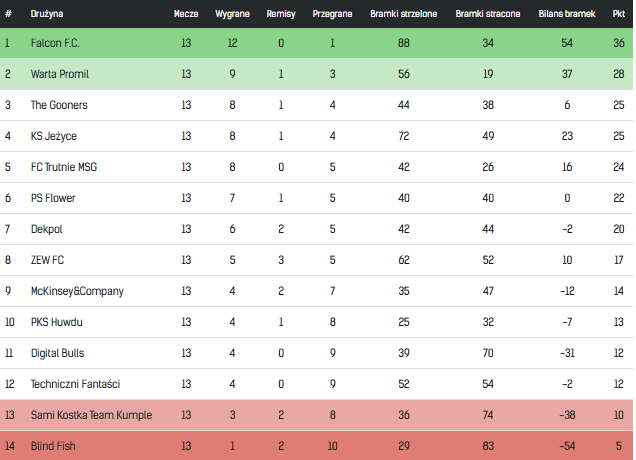Open Falcon F.C. team row

316,43
